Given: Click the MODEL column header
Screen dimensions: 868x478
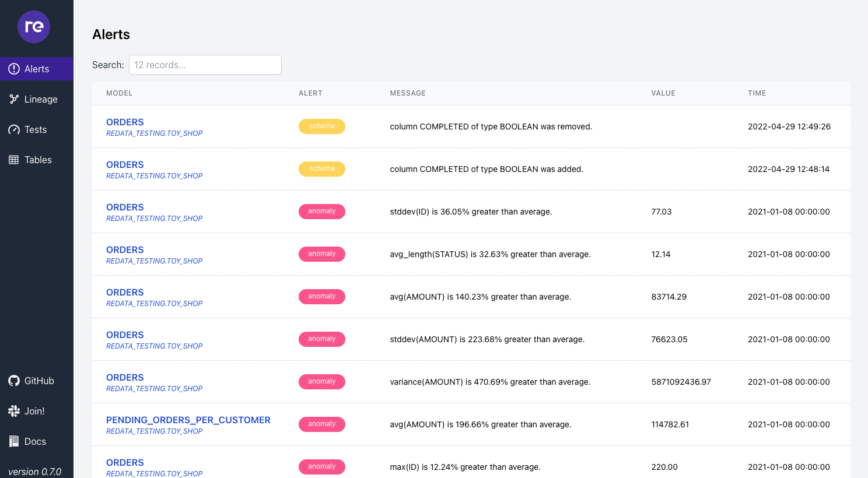Looking at the screenshot, I should [120, 93].
